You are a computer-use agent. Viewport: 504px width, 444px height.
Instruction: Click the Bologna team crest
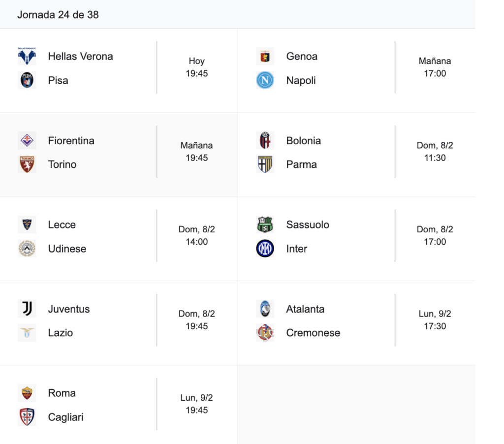click(265, 141)
